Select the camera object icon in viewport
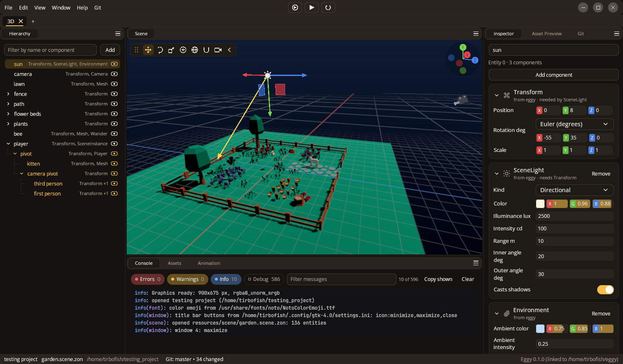 [x=461, y=100]
